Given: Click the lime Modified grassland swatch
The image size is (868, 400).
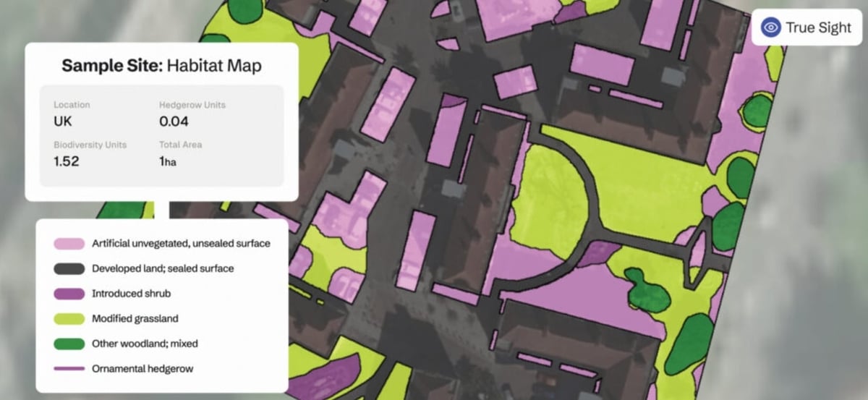Looking at the screenshot, I should click(68, 318).
